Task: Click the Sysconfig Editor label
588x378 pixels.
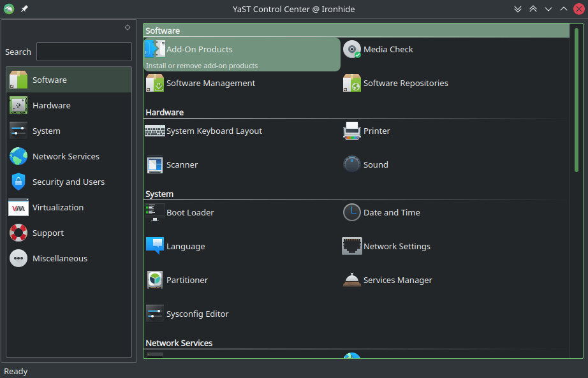Action: 197,314
